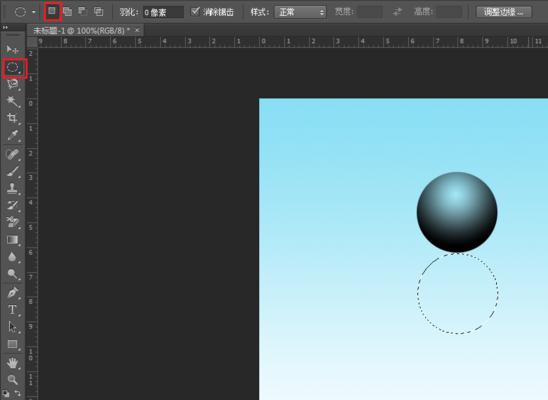The width and height of the screenshot is (548, 400).
Task: Select the Healing Brush tool
Action: click(13, 154)
